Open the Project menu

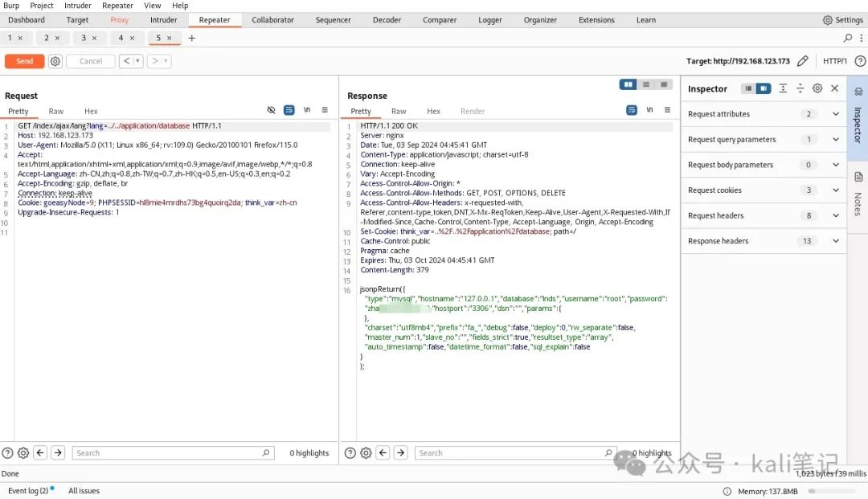[x=42, y=6]
